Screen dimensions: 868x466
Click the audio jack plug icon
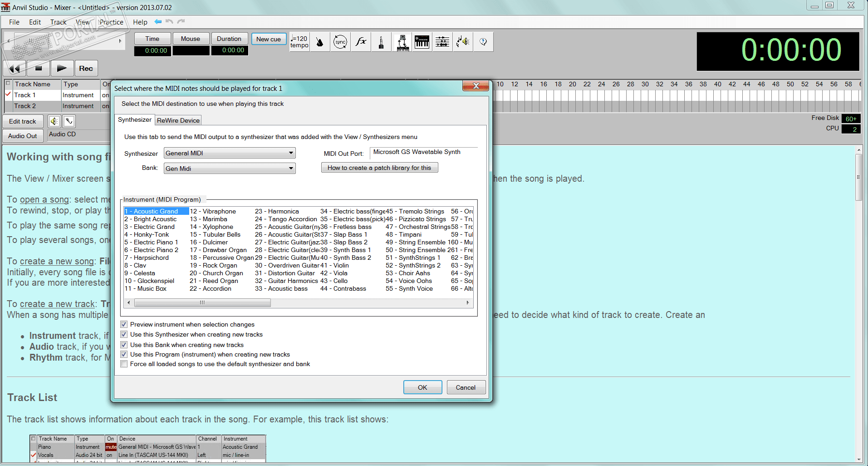click(x=381, y=42)
